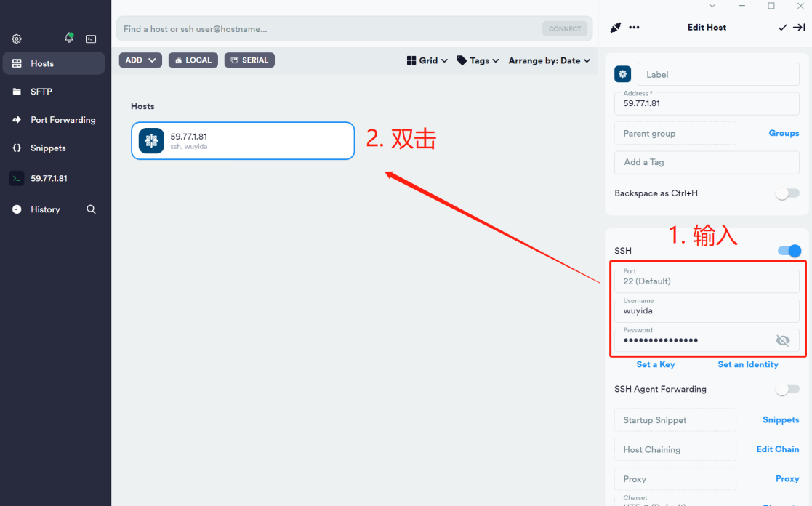This screenshot has width=812, height=506.
Task: Focus the Label input field
Action: point(718,75)
